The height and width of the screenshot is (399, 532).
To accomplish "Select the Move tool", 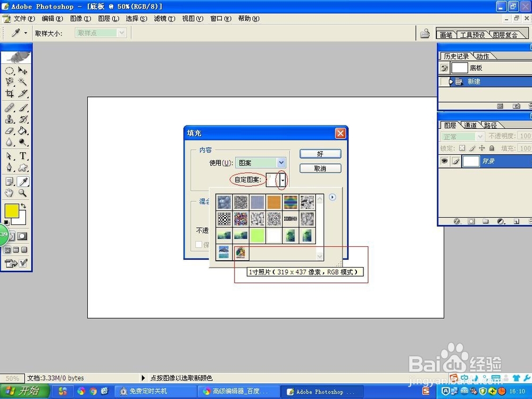I will [x=22, y=71].
